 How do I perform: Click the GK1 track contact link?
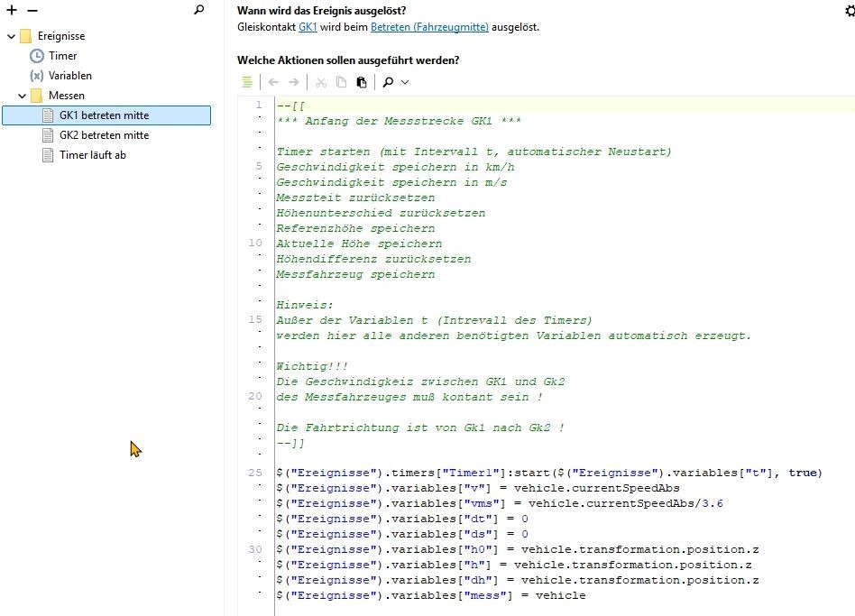coord(308,27)
